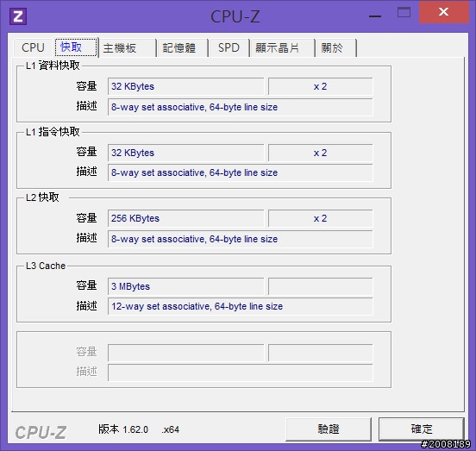Click L1 data cache size 32 KBytes field
The width and height of the screenshot is (476, 451).
point(185,86)
